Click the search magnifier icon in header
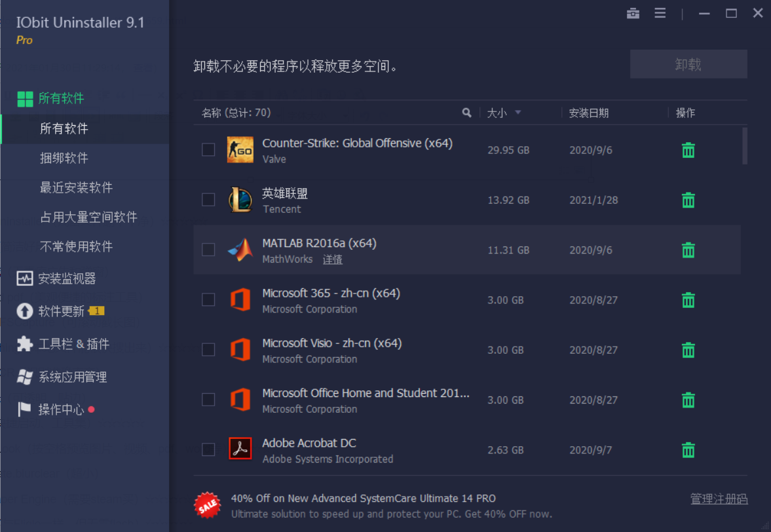This screenshot has width=771, height=532. [x=466, y=113]
